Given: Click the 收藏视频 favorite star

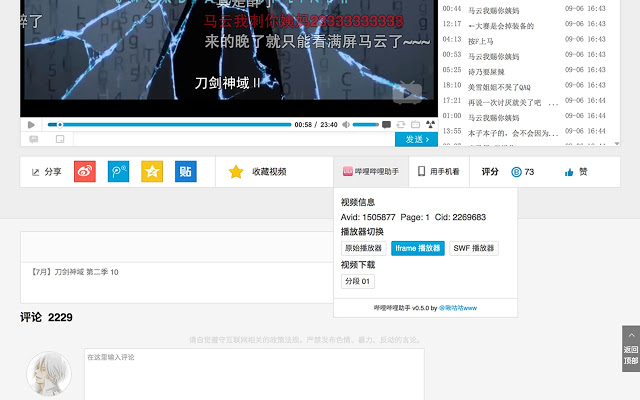Looking at the screenshot, I should tap(236, 172).
